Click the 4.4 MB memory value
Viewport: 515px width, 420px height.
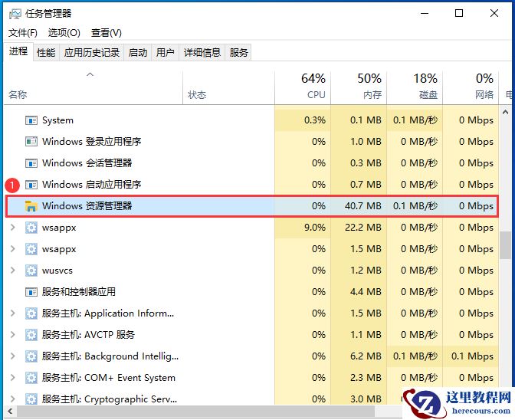click(x=366, y=292)
